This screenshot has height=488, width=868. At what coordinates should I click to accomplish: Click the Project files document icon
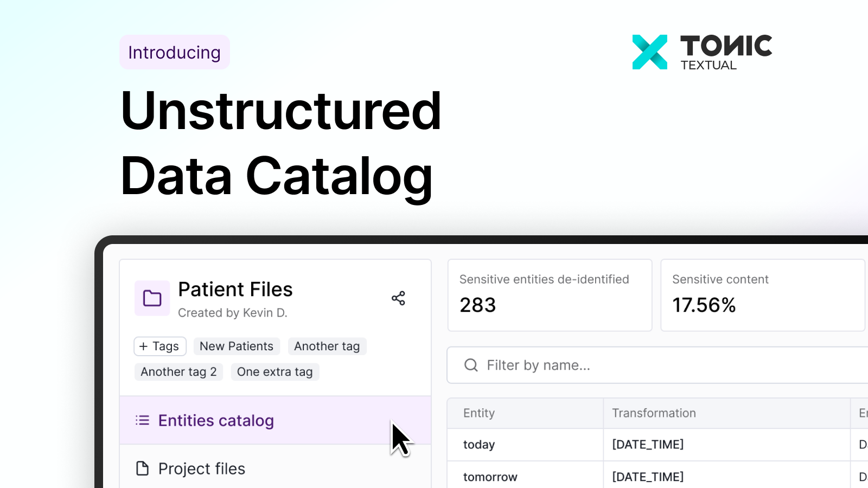tap(143, 468)
